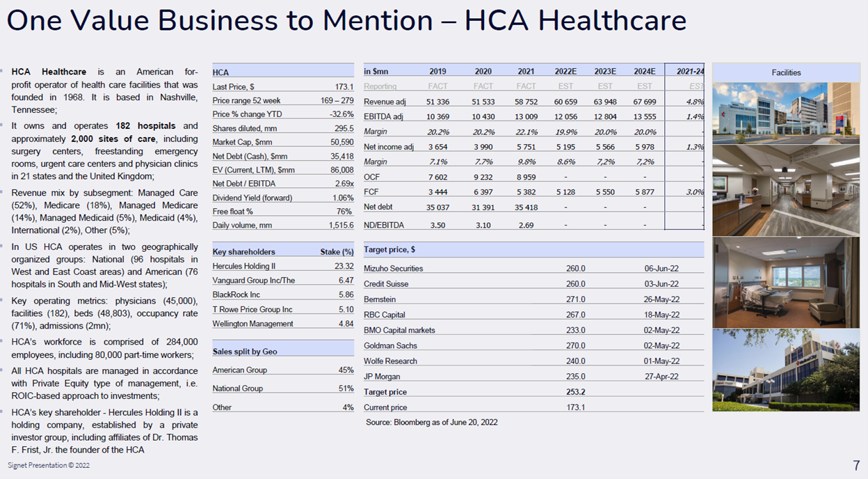Click the Revenue adj row label
This screenshot has width=868, height=479.
click(383, 102)
